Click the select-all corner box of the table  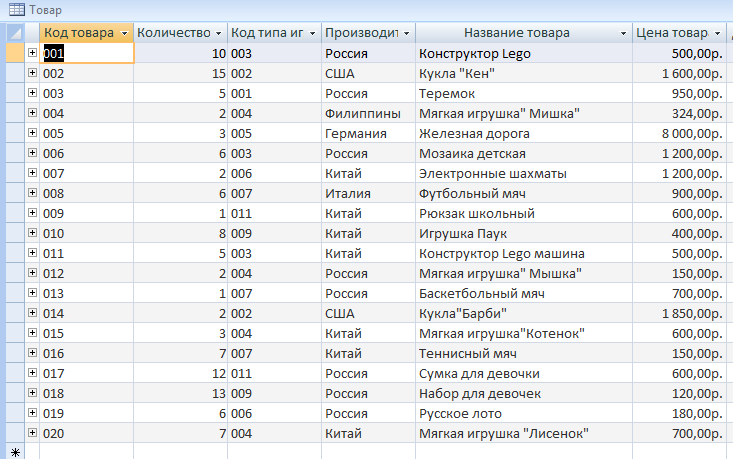(15, 33)
